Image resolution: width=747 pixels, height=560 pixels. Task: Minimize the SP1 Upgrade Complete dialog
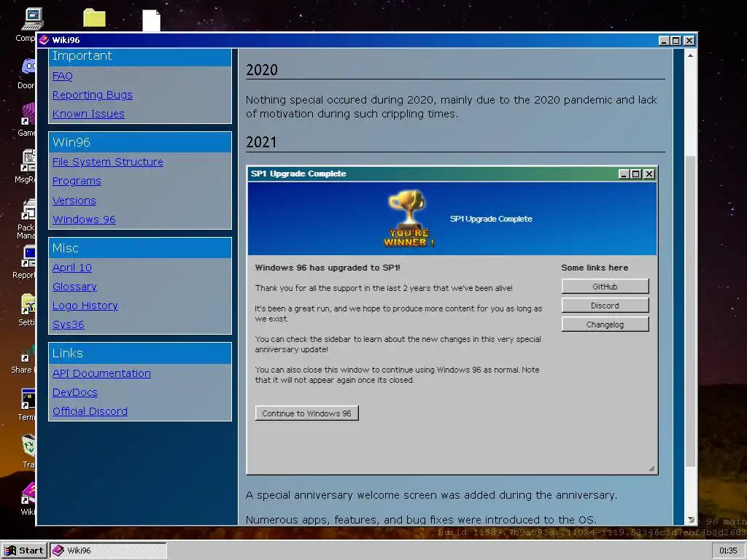click(624, 174)
